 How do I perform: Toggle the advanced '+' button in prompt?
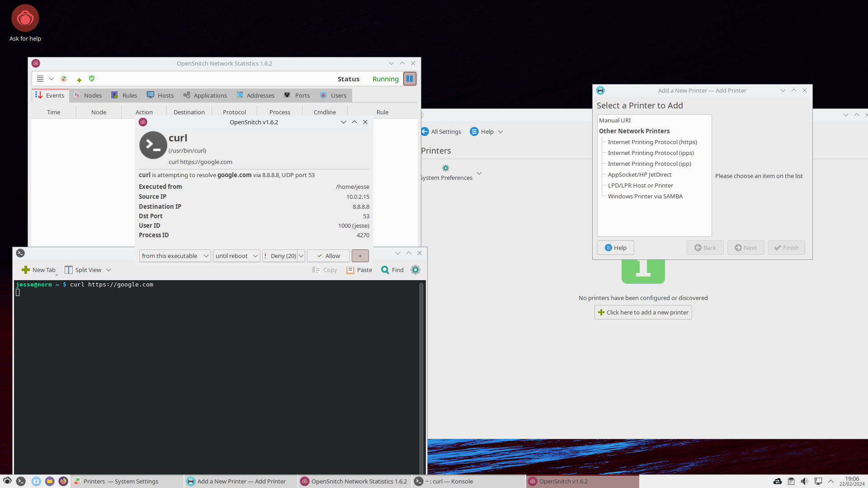360,256
